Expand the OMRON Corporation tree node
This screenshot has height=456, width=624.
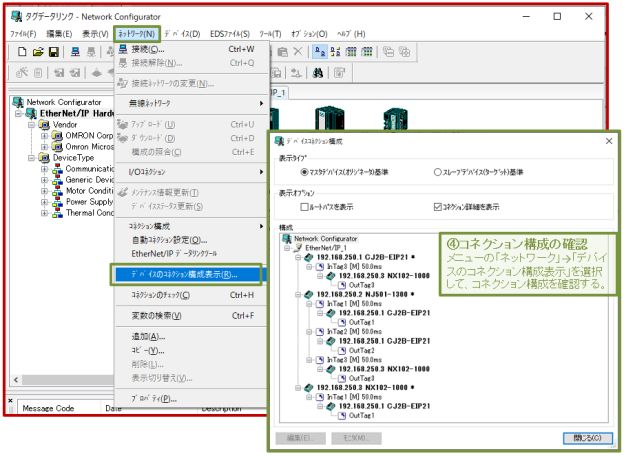[x=44, y=136]
